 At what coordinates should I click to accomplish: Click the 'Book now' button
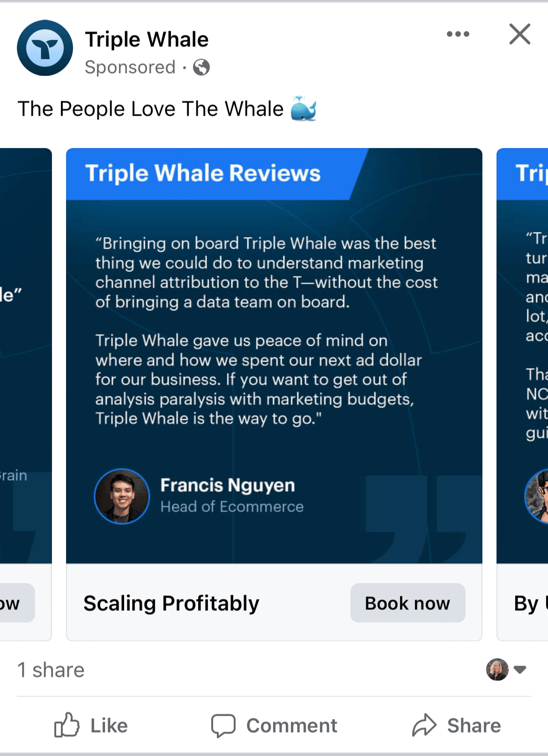click(407, 603)
